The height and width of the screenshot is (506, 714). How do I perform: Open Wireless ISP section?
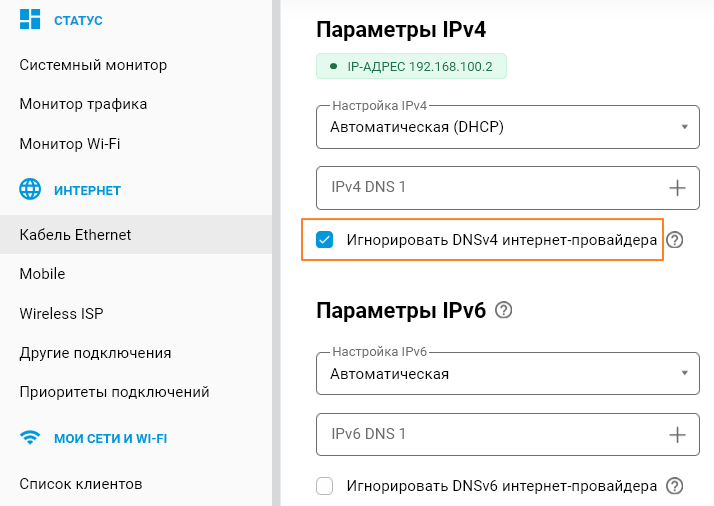click(x=61, y=314)
